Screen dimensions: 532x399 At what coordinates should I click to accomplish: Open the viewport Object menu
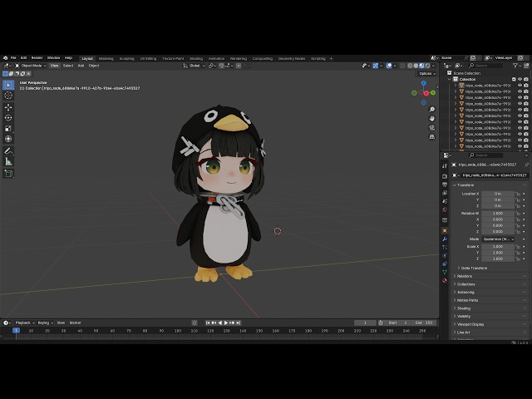click(94, 66)
